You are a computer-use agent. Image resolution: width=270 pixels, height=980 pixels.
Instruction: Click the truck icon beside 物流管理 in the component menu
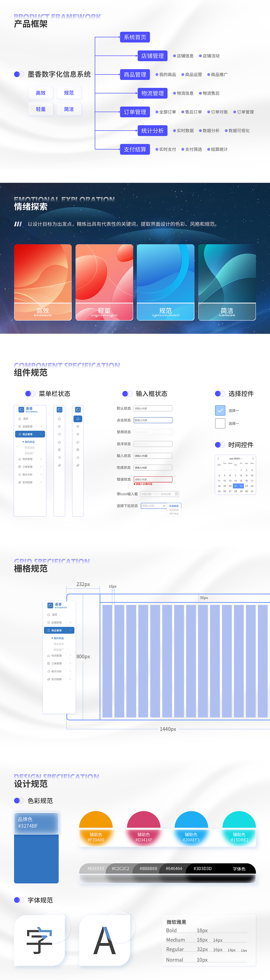pyautogui.click(x=20, y=459)
